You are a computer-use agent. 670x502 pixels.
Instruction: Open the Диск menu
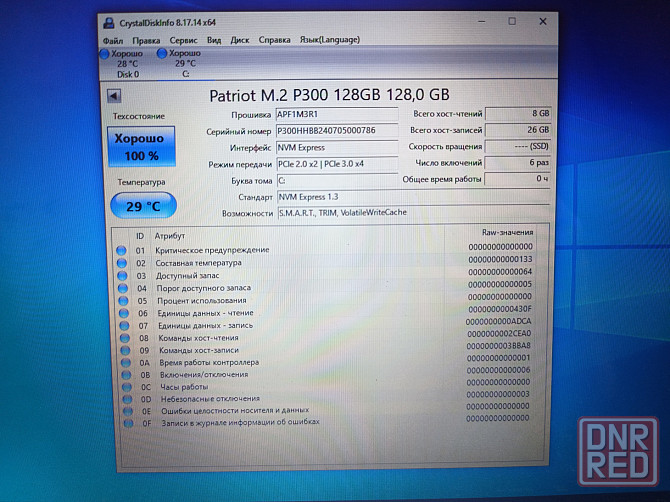(240, 40)
